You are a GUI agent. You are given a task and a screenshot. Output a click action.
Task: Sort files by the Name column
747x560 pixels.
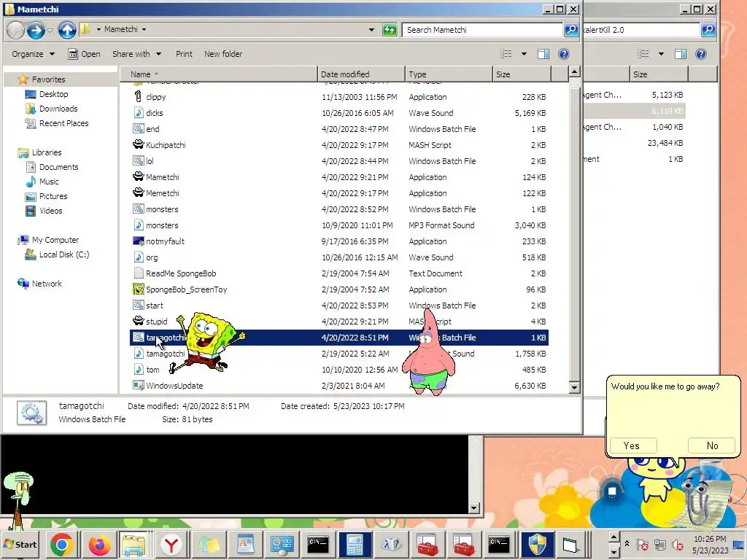point(217,74)
